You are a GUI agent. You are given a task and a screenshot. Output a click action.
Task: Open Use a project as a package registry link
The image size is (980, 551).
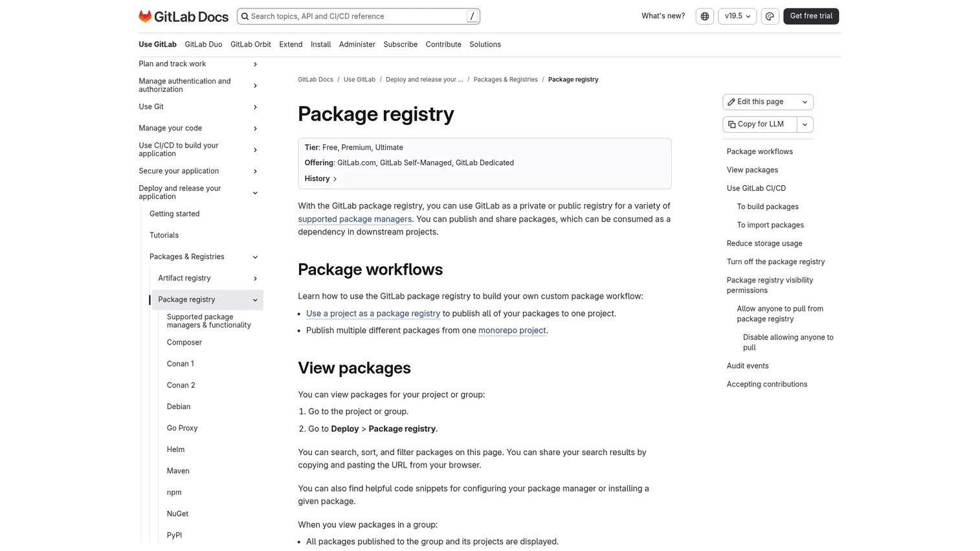(373, 313)
